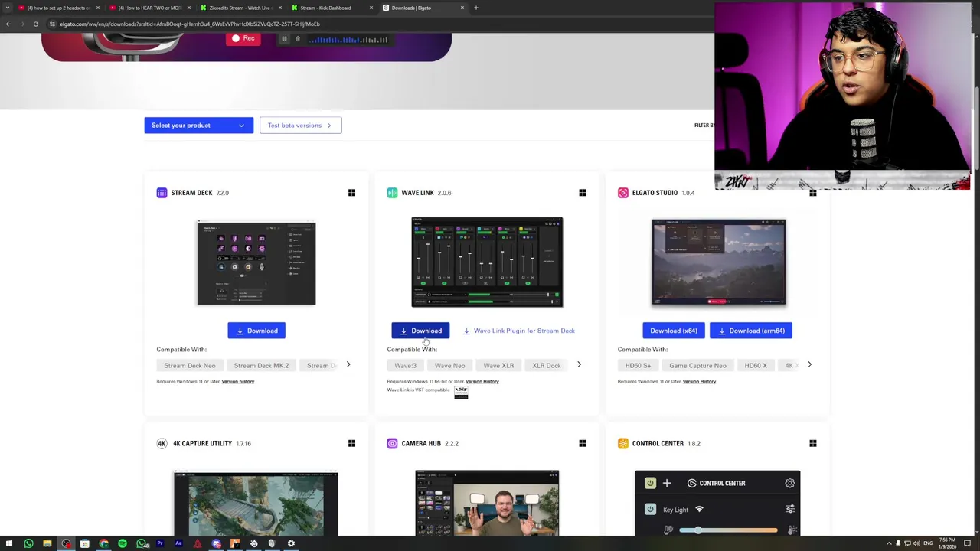Close the Downloads | Elgato tab

pos(462,8)
